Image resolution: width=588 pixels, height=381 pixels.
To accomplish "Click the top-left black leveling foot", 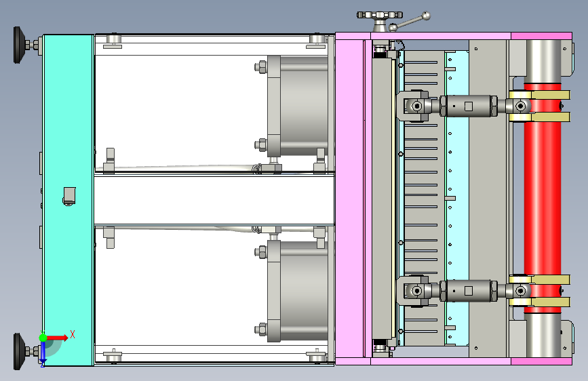I will (x=20, y=45).
